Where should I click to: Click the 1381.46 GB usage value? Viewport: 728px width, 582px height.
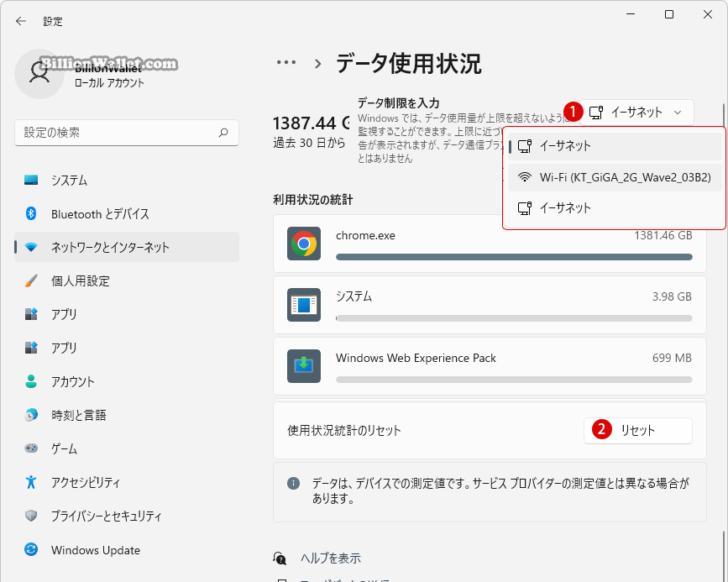click(663, 235)
